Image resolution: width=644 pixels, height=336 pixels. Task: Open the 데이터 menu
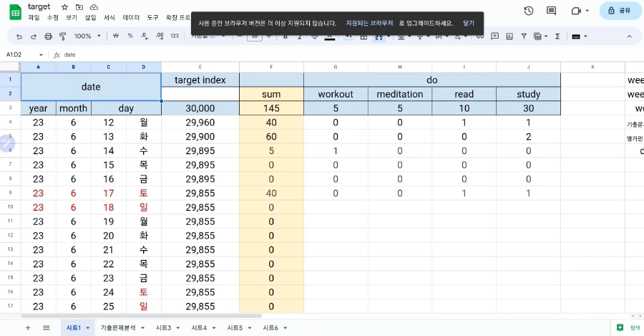click(131, 18)
